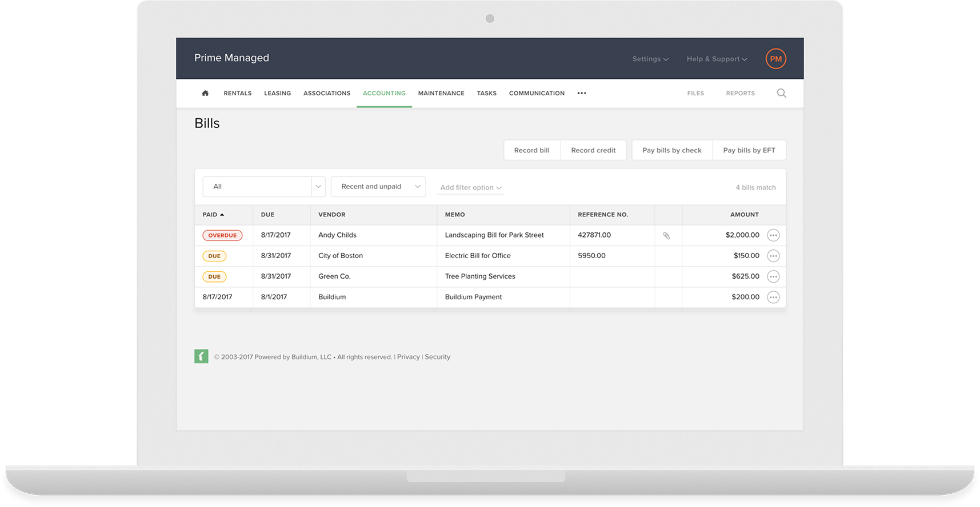
Task: Sort by the Vendor column header
Action: click(332, 215)
